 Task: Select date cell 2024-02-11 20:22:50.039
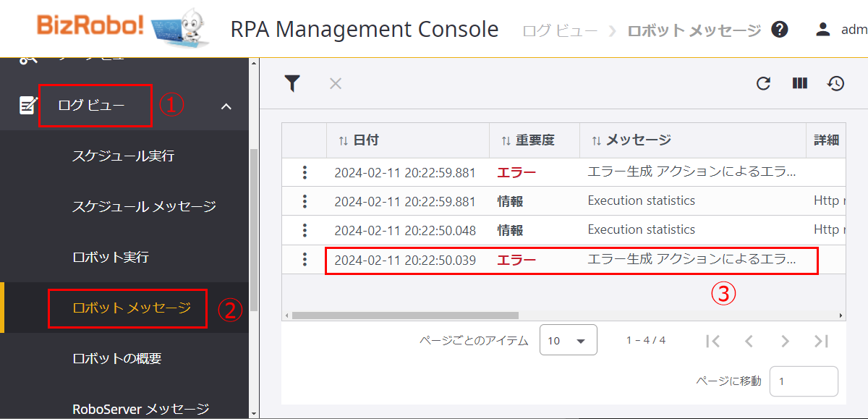coord(405,260)
